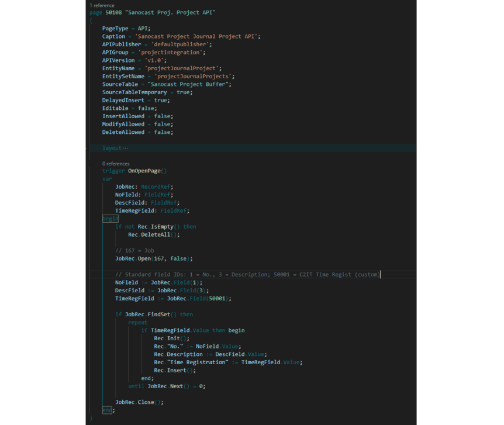The width and height of the screenshot is (504, 425).
Task: Click the 'API' value of PageType
Action: click(141, 28)
